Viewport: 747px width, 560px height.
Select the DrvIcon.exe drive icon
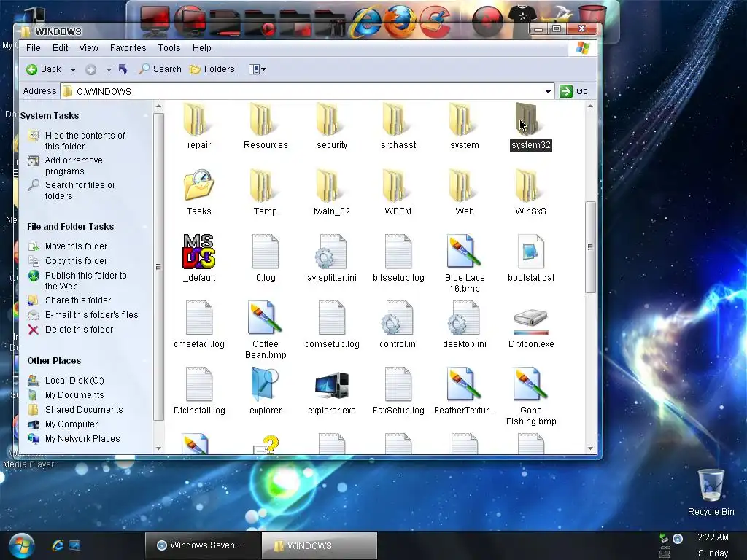click(x=531, y=322)
